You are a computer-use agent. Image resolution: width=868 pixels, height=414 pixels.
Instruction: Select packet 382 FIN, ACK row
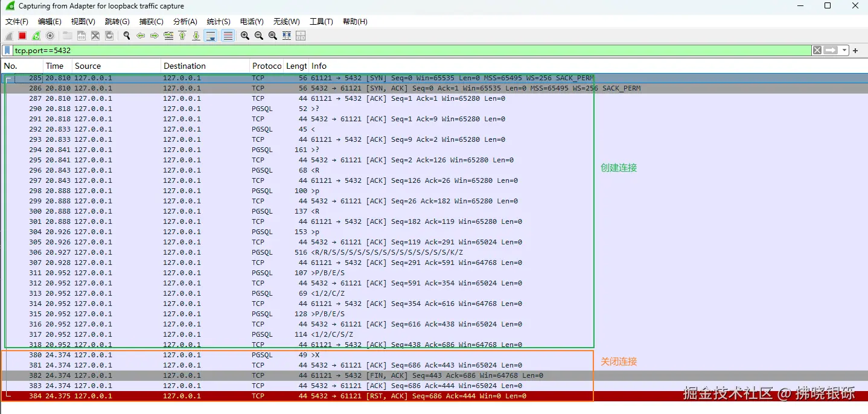tap(434, 375)
